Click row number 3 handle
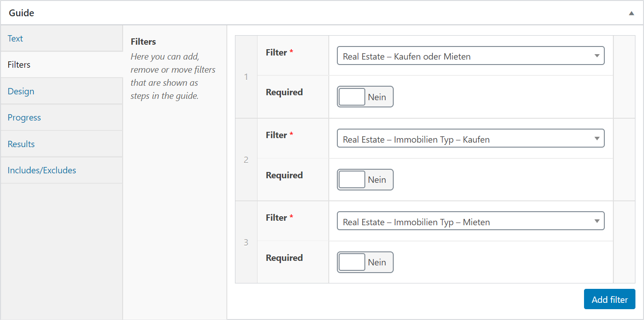The image size is (644, 320). (246, 242)
